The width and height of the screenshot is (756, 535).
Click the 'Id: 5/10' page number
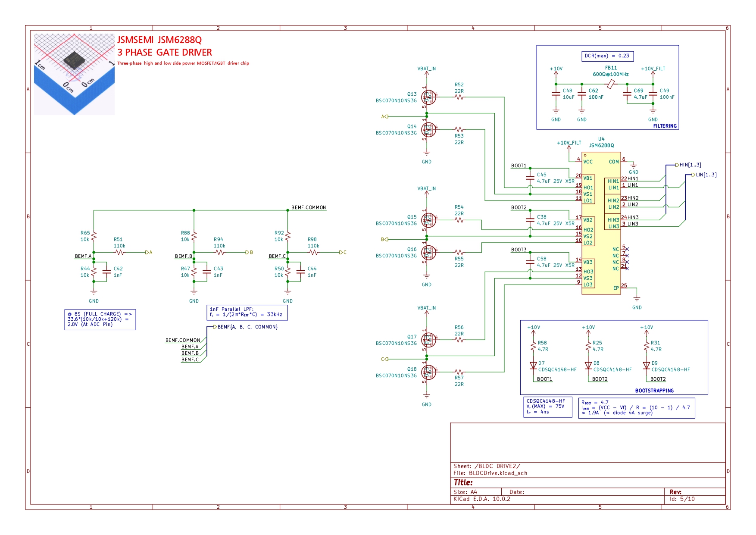(682, 499)
